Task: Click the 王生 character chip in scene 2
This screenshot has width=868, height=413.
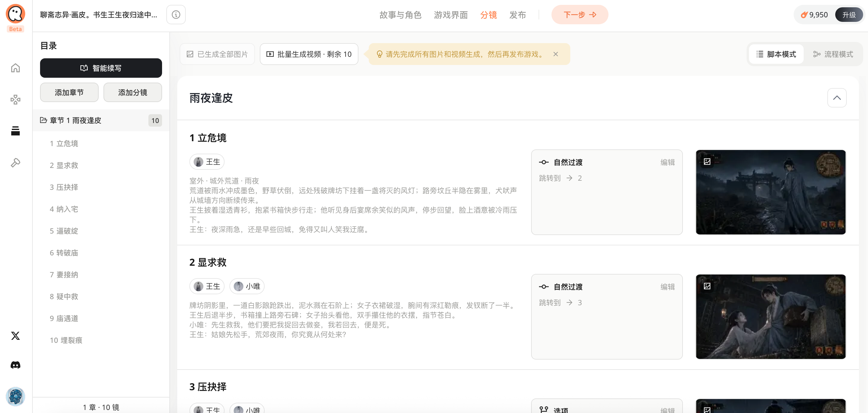Action: 207,286
